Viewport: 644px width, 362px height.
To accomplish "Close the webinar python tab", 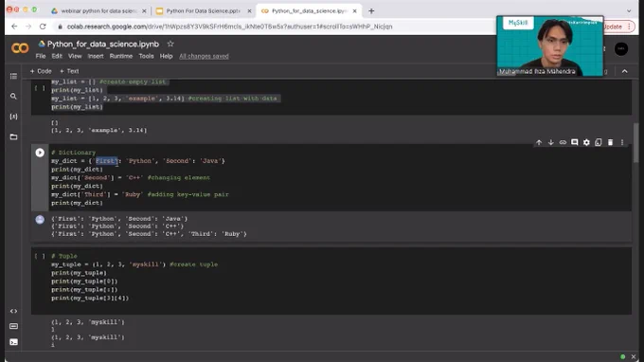I will (x=144, y=11).
